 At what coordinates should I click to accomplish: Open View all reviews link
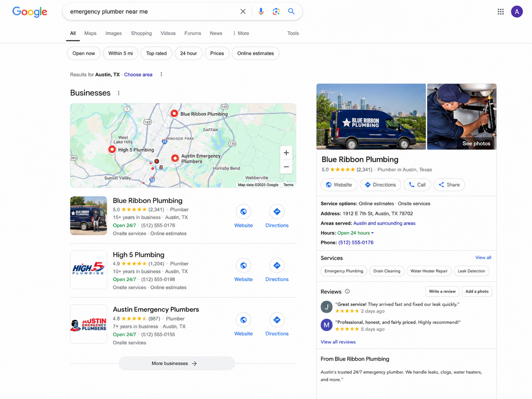[x=338, y=342]
